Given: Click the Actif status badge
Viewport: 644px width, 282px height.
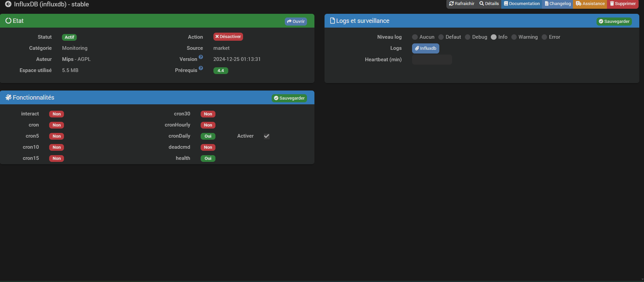Looking at the screenshot, I should 69,37.
